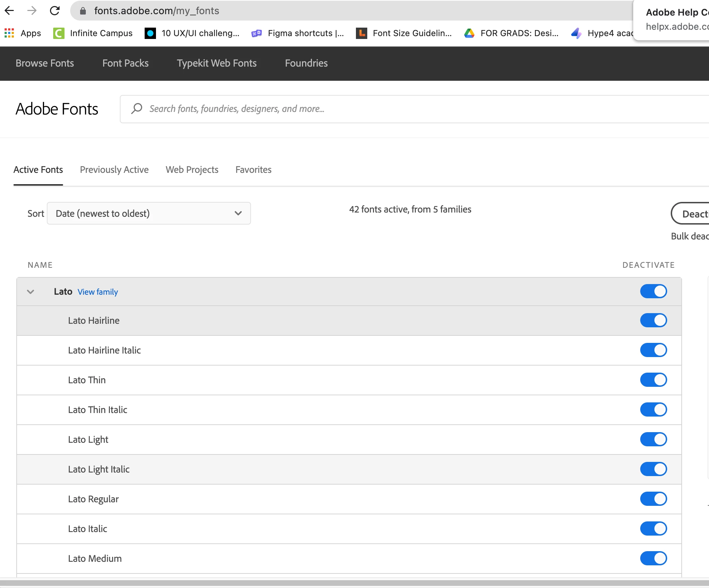The height and width of the screenshot is (588, 709).
Task: Click the browser back arrow
Action: coord(10,11)
